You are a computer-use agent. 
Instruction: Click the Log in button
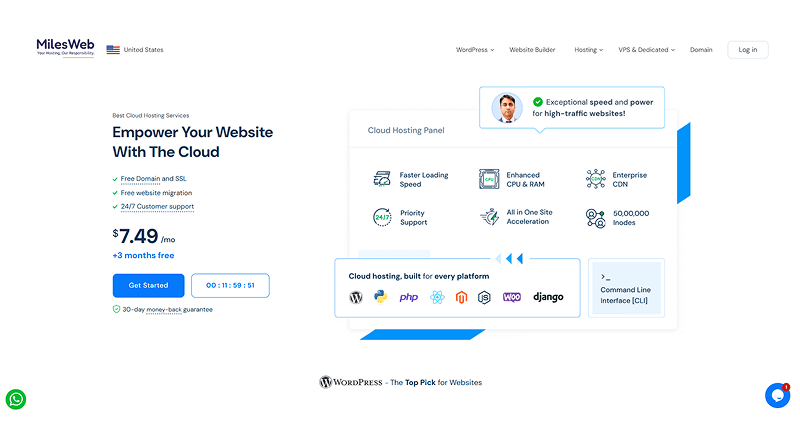pos(747,50)
